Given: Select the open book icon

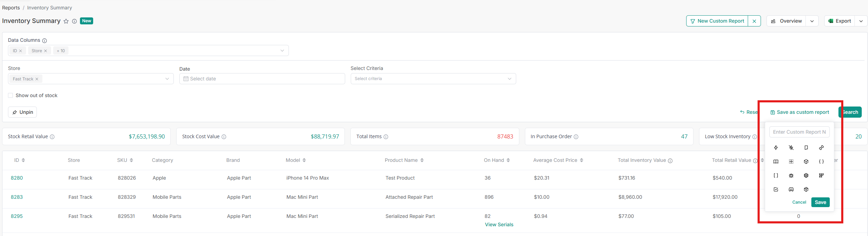Looking at the screenshot, I should point(776,162).
